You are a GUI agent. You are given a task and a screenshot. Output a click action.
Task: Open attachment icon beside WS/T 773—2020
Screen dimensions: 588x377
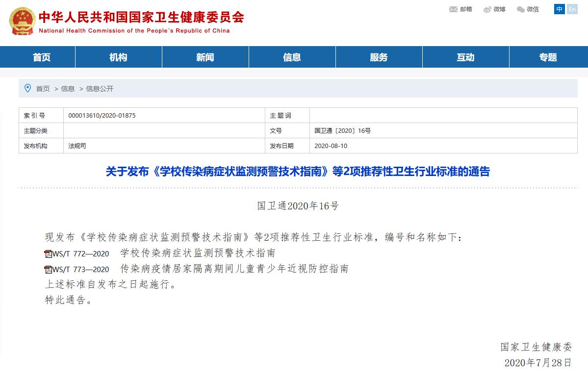coord(48,269)
